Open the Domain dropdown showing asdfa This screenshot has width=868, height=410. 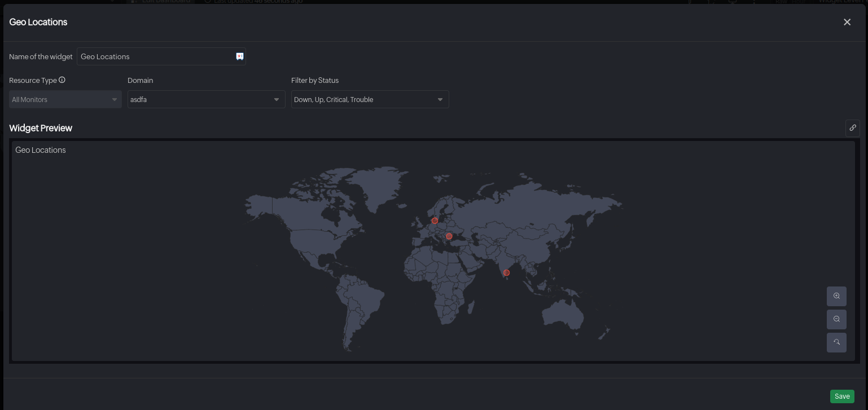tap(206, 99)
